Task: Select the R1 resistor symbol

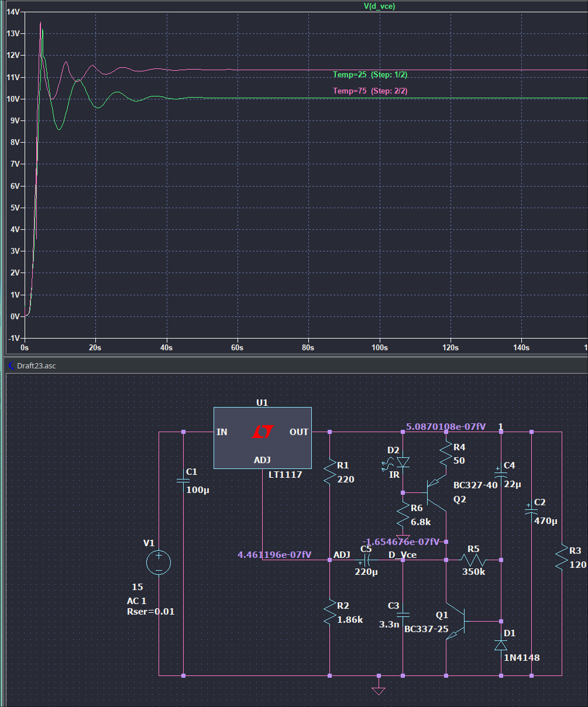Action: pos(330,473)
